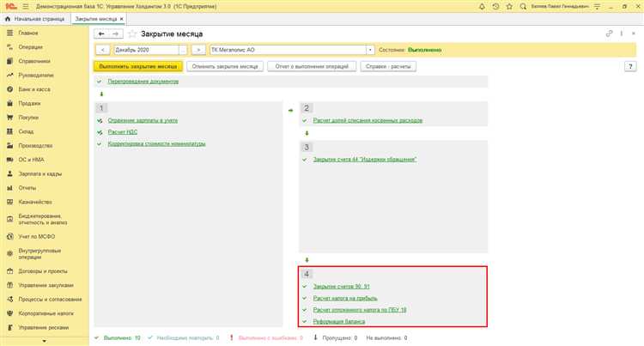Open the Продажи section
This screenshot has height=346, width=644.
[29, 103]
